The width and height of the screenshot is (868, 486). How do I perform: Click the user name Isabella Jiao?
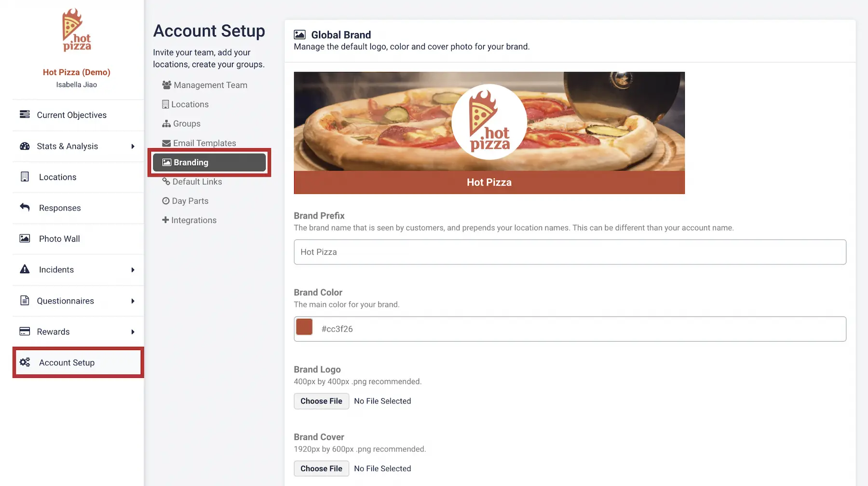77,84
